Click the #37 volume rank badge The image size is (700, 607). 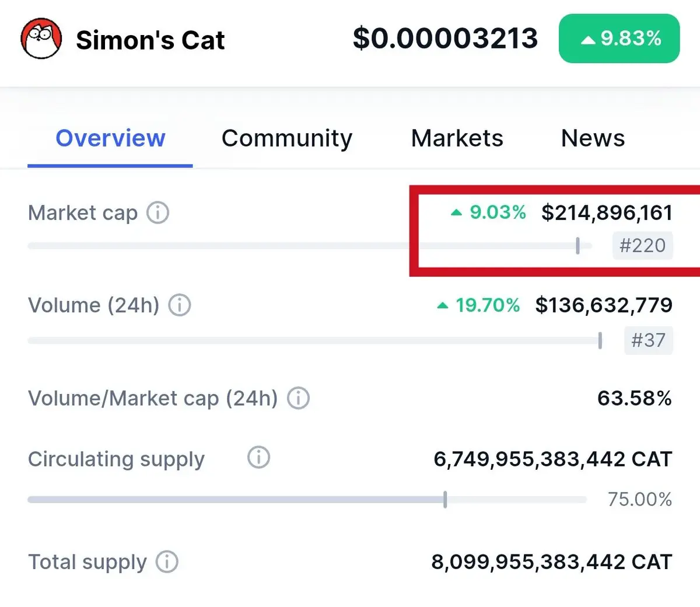648,340
